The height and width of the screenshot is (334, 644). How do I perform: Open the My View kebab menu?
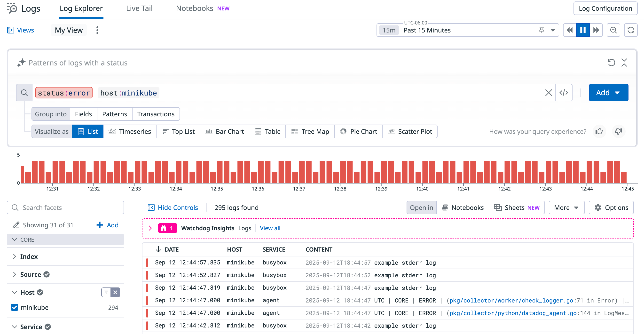point(97,30)
